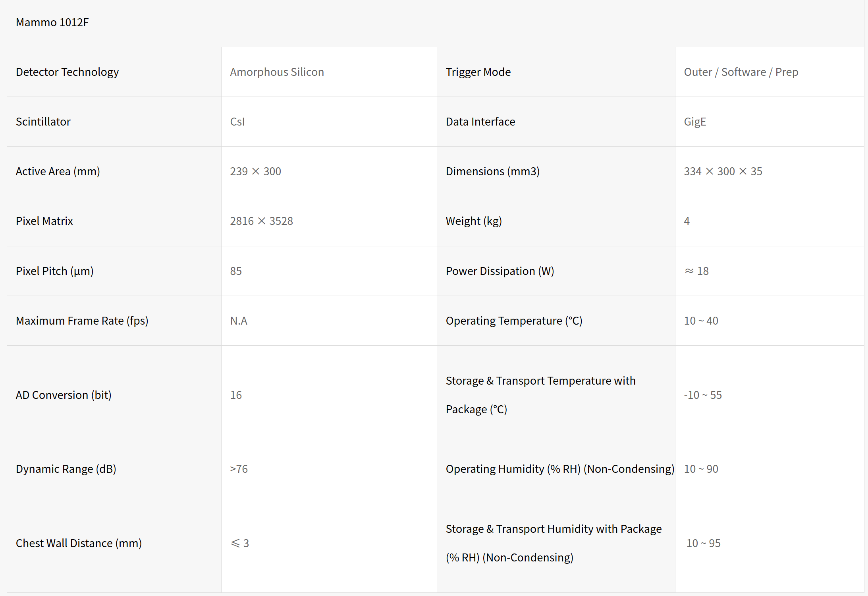868x596 pixels.
Task: Click the 239 × 300 active area value
Action: (x=255, y=171)
